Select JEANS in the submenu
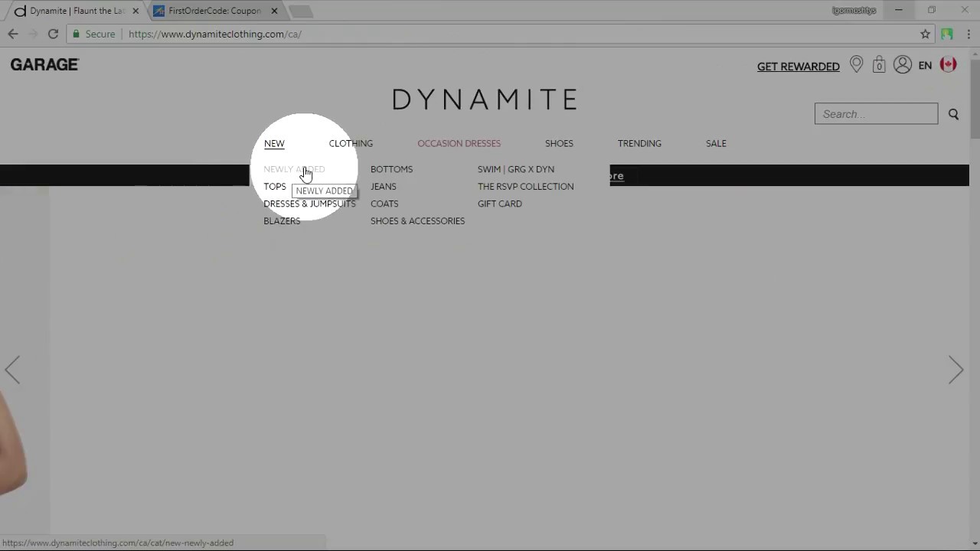 pyautogui.click(x=384, y=186)
